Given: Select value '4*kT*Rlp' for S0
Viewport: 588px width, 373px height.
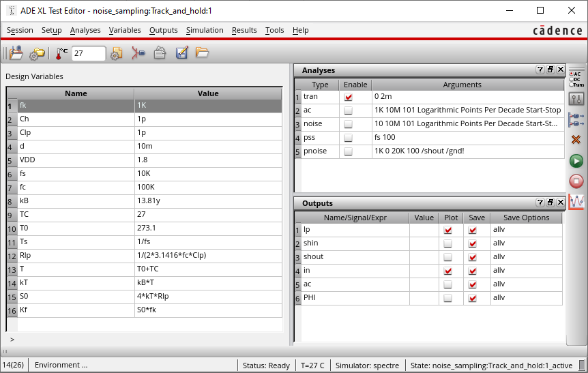Looking at the screenshot, I should pos(208,296).
